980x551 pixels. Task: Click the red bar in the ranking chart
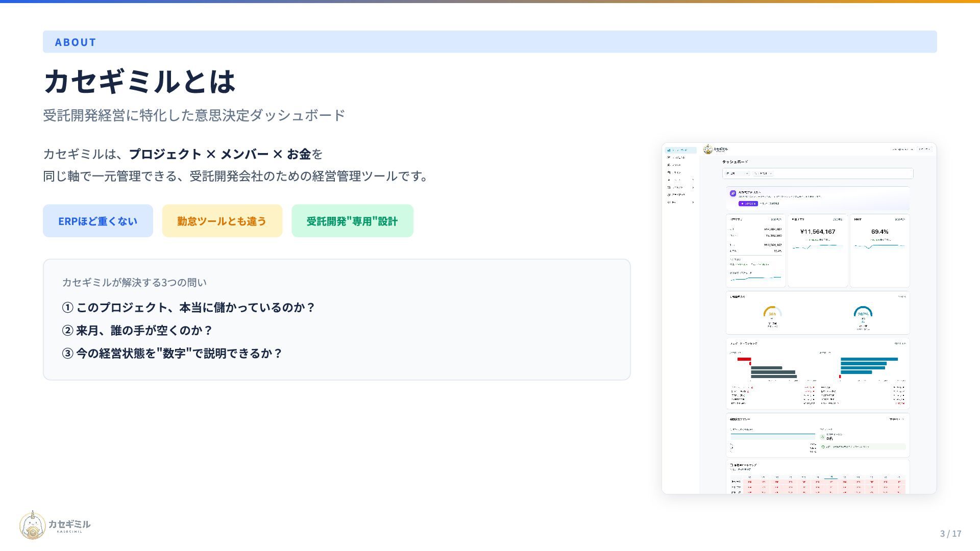[x=744, y=359]
